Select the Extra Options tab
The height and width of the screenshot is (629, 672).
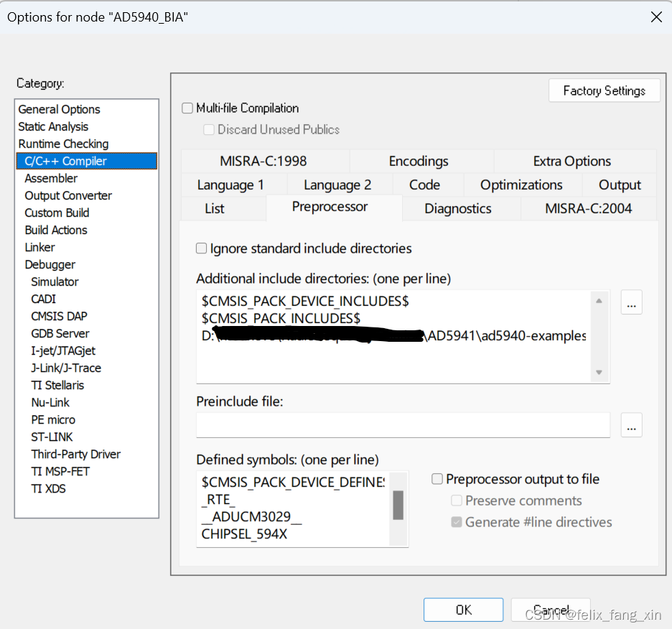[571, 162]
